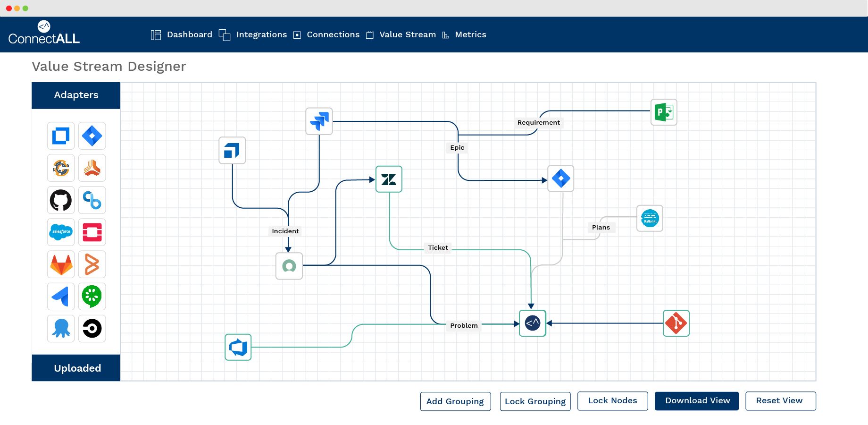Screen dimensions: 868x425
Task: Click the Azure DevOps node on canvas
Action: point(238,347)
